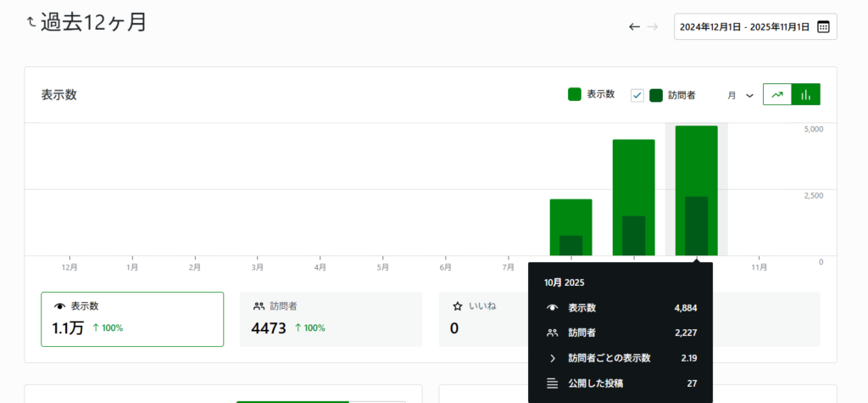Click the eye icon in 表示数 card
The height and width of the screenshot is (403, 868).
point(59,305)
